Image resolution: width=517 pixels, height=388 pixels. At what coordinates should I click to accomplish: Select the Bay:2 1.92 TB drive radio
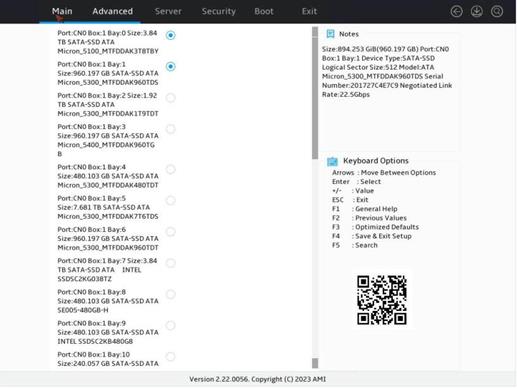(x=171, y=98)
